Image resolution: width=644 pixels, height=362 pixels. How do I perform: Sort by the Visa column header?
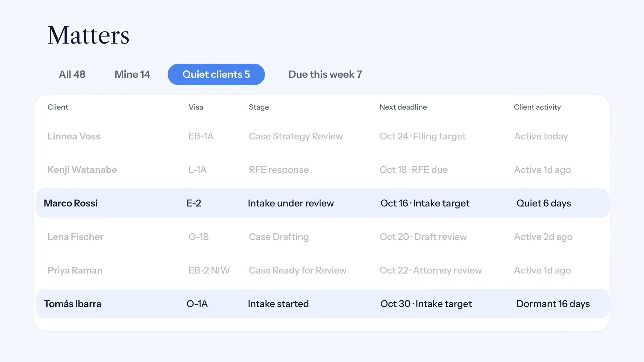tap(196, 107)
